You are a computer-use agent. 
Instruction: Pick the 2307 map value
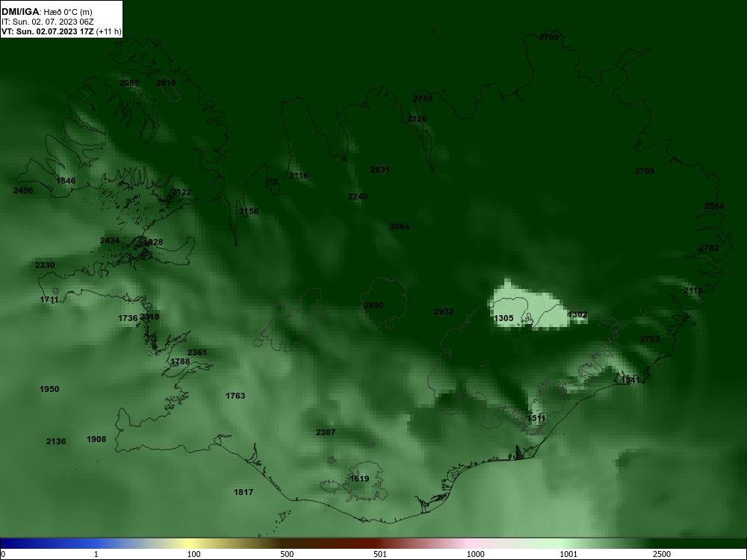tap(326, 432)
